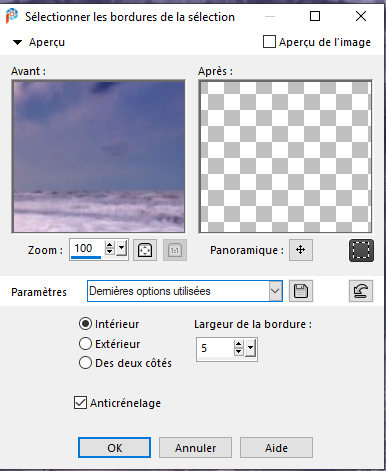
Task: Click the save preset floppy disk icon
Action: pos(301,291)
